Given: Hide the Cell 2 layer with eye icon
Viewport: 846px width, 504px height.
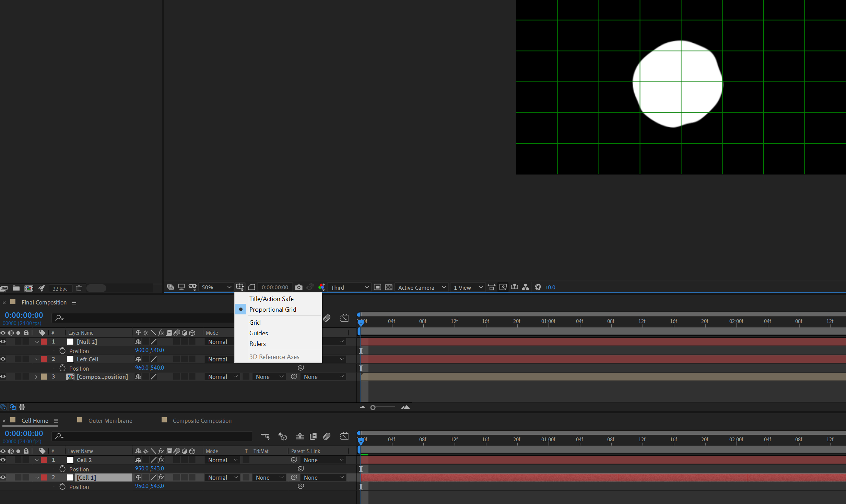Looking at the screenshot, I should (3, 460).
